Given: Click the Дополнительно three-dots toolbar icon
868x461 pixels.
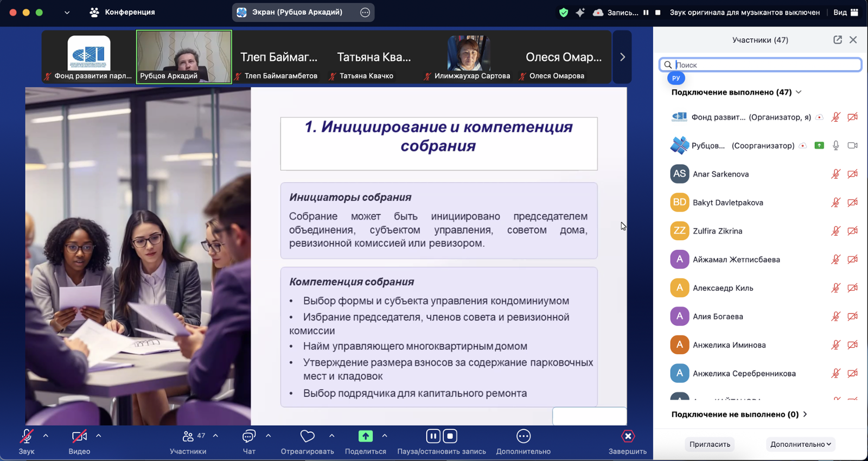Looking at the screenshot, I should click(x=523, y=437).
